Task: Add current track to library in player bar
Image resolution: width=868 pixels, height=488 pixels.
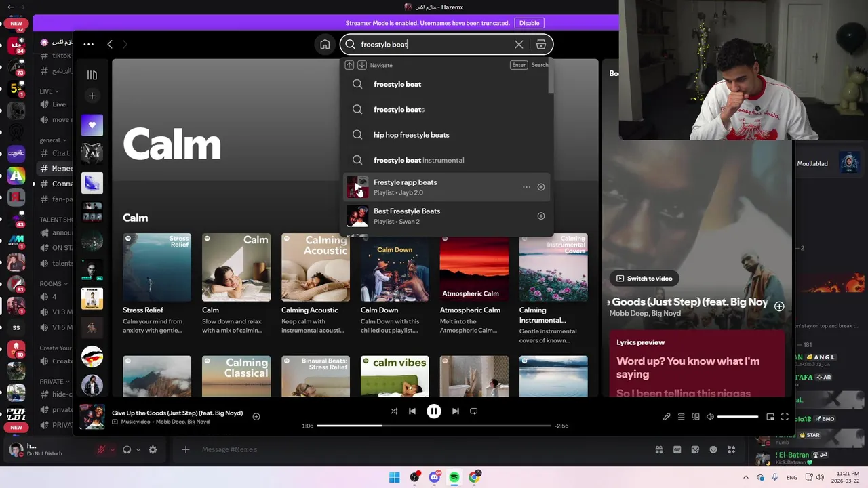Action: pos(256,417)
